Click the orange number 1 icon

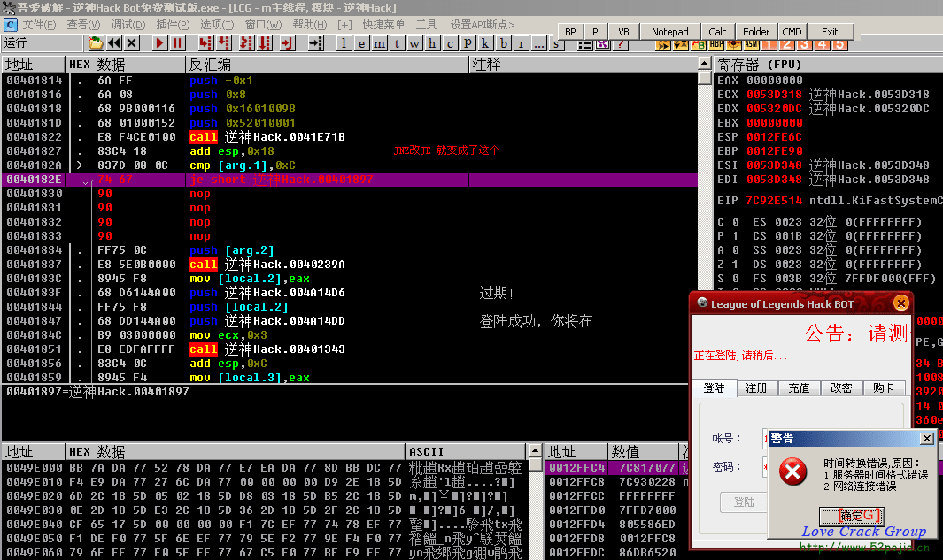click(x=769, y=44)
